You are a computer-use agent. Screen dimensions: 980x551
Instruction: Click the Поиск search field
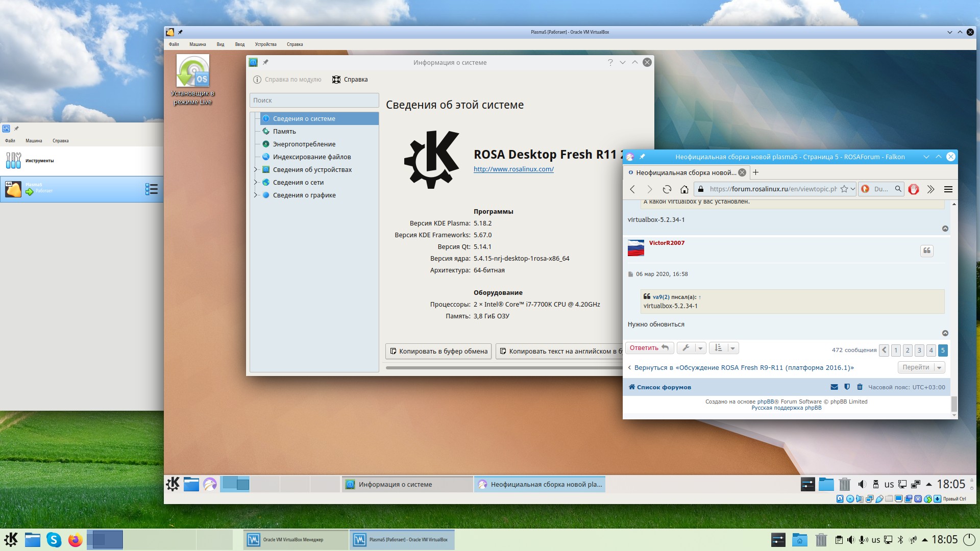click(314, 101)
